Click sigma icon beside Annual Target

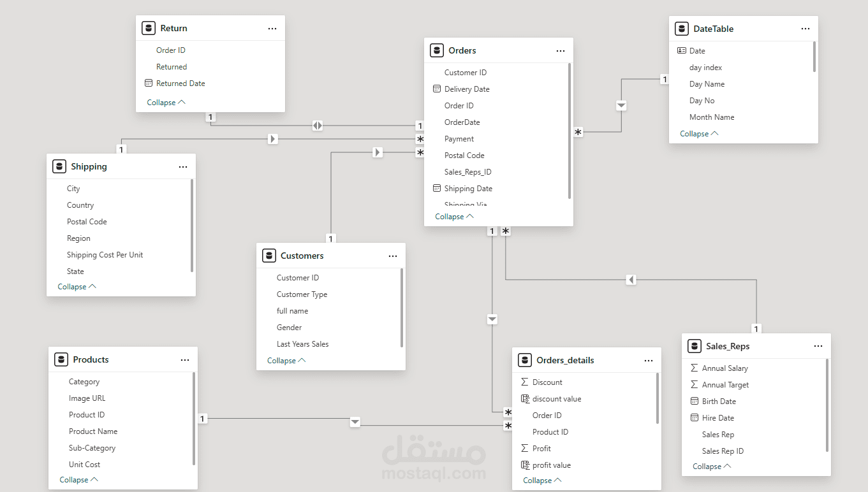pyautogui.click(x=695, y=384)
